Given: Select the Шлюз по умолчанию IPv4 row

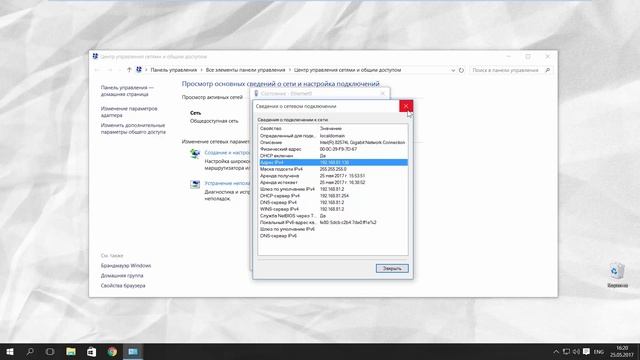Looking at the screenshot, I should 333,189.
